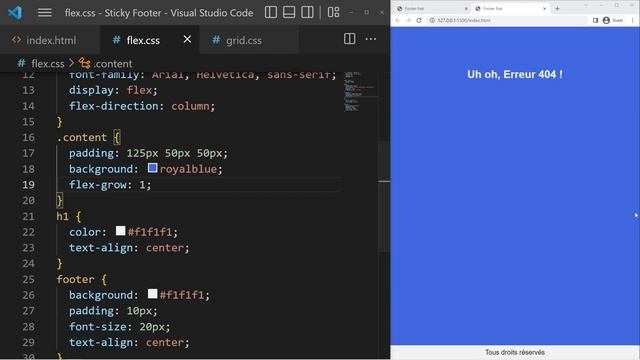The width and height of the screenshot is (640, 360).
Task: Toggle the secondary side bar layout icon
Action: coord(307,12)
